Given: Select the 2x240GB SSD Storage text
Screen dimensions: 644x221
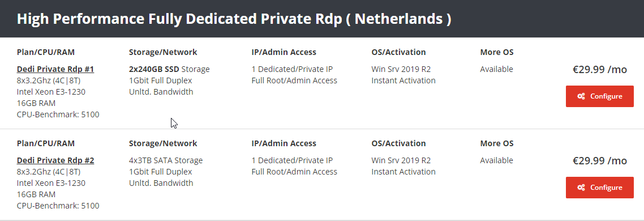Looking at the screenshot, I should [169, 69].
